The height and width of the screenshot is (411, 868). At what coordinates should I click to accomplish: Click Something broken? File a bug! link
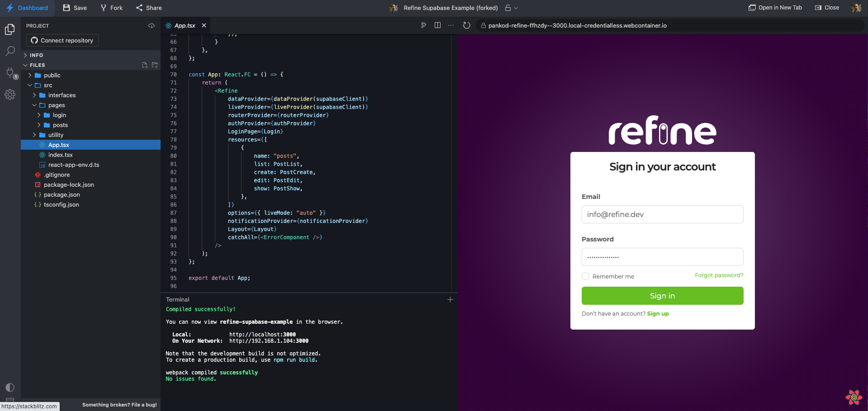[x=119, y=405]
